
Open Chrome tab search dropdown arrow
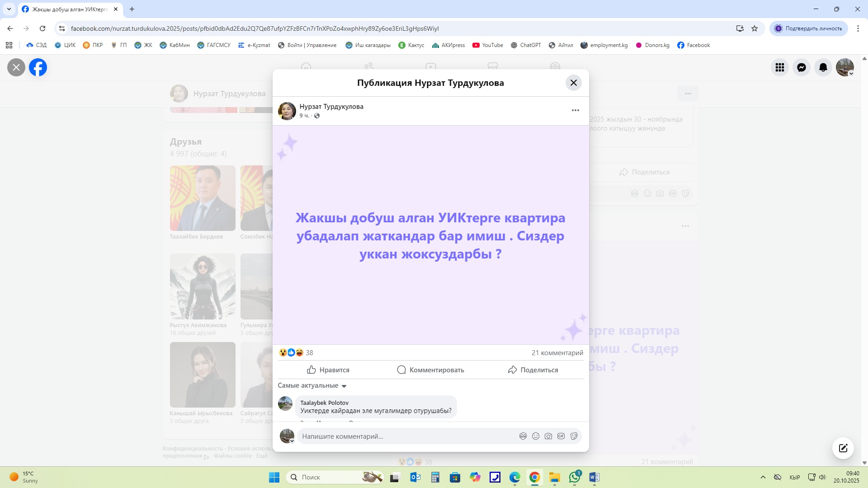tap(9, 9)
